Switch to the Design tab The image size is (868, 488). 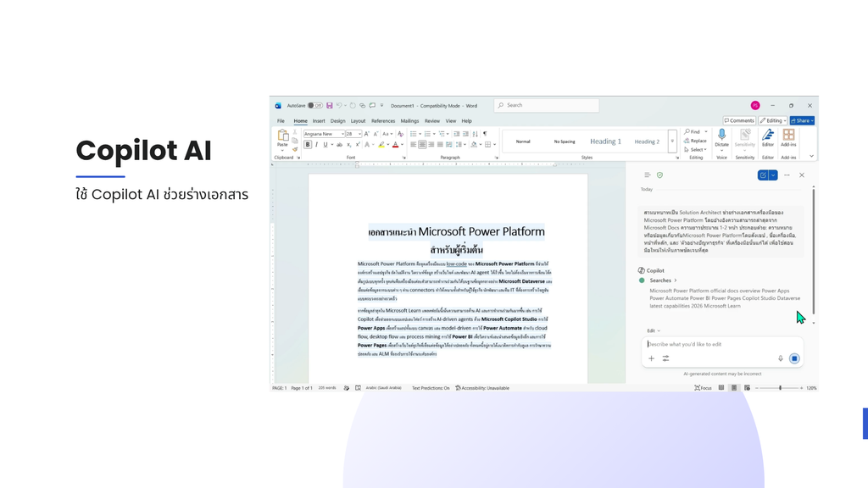coord(337,120)
